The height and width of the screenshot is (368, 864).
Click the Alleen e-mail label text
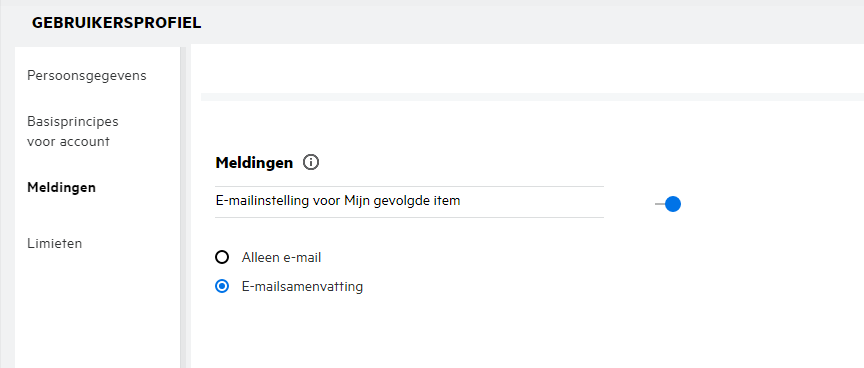click(281, 257)
